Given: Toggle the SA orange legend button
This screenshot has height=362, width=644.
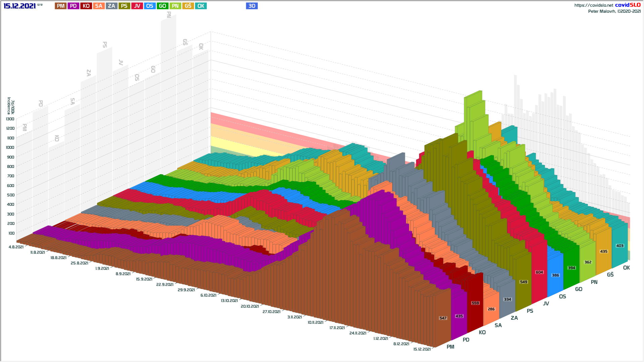Looking at the screenshot, I should [x=99, y=6].
